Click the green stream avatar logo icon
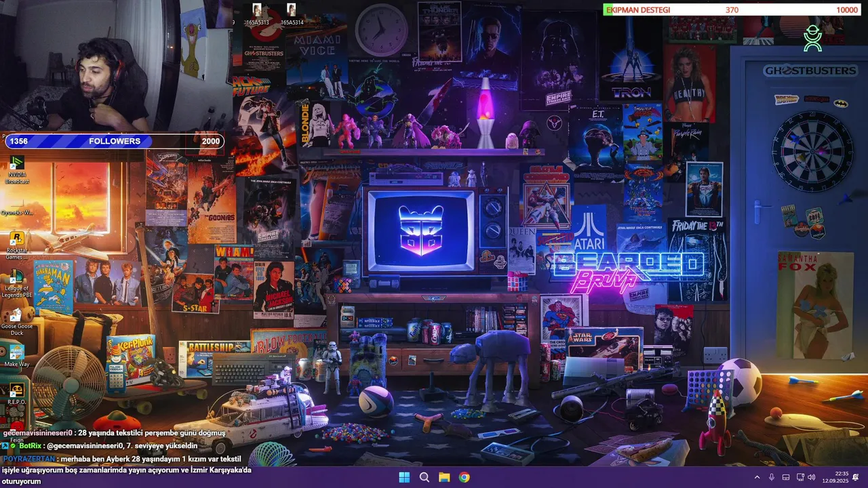This screenshot has height=488, width=868. point(812,39)
